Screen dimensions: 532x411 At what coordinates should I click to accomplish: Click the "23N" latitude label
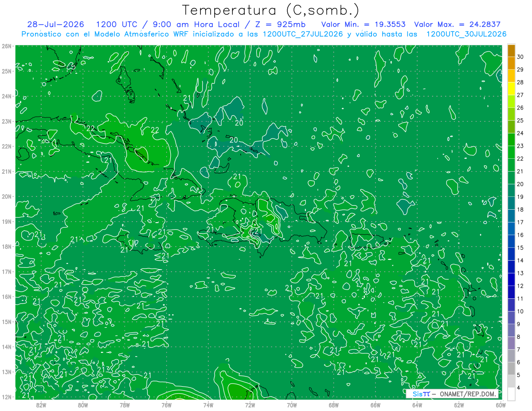point(6,121)
